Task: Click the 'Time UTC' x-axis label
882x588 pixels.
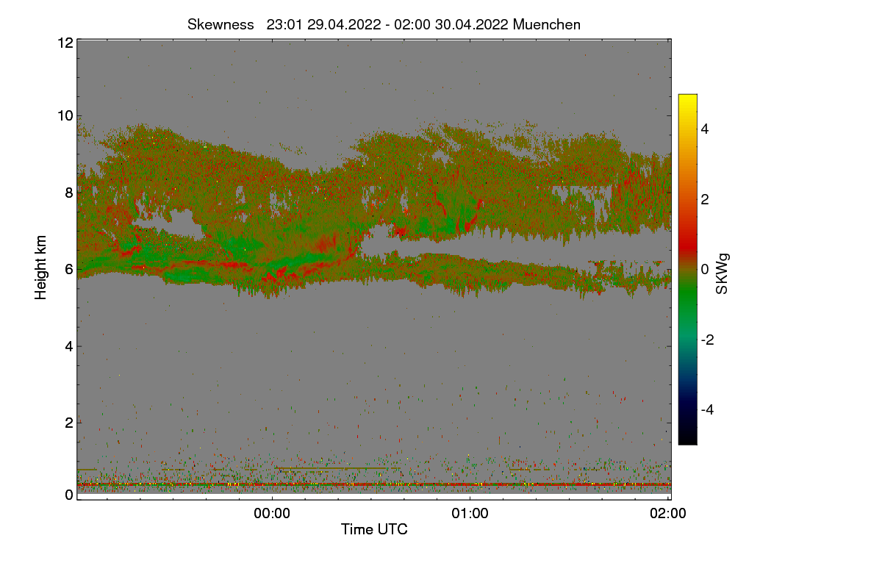Action: [374, 529]
